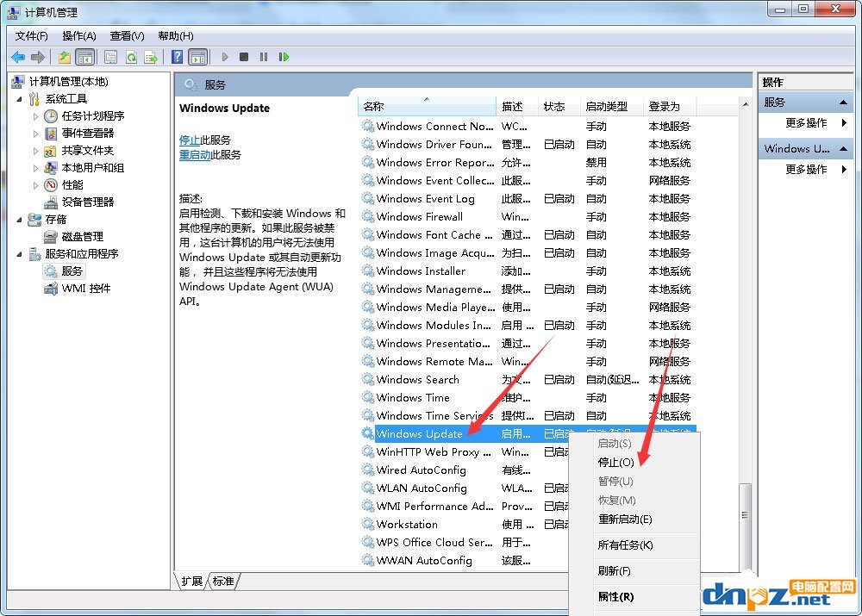This screenshot has height=616, width=862.
Task: Open 设备管理器 in the tree
Action: click(88, 202)
